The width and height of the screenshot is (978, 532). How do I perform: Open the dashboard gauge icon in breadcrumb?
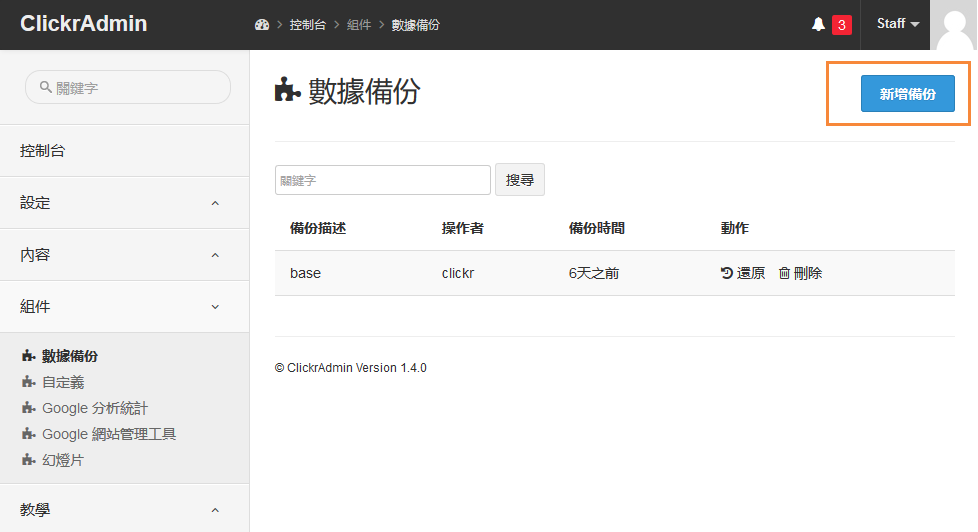pyautogui.click(x=262, y=25)
